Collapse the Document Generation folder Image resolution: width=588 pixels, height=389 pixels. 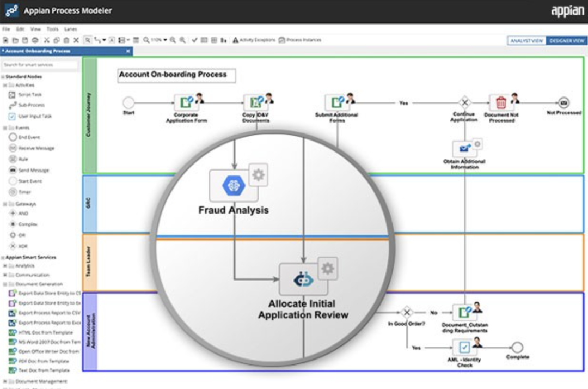[x=5, y=284]
